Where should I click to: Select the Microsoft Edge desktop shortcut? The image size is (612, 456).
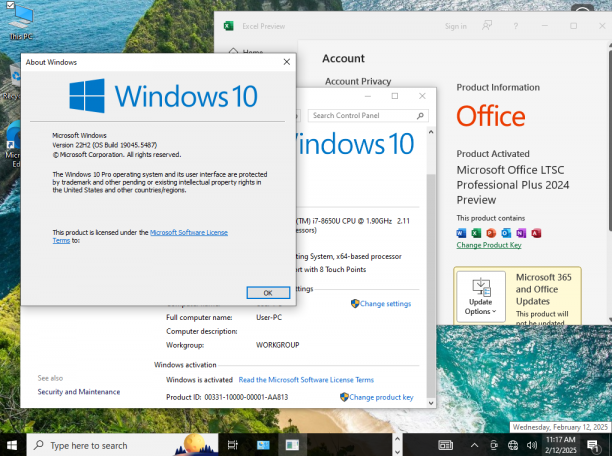click(x=12, y=144)
